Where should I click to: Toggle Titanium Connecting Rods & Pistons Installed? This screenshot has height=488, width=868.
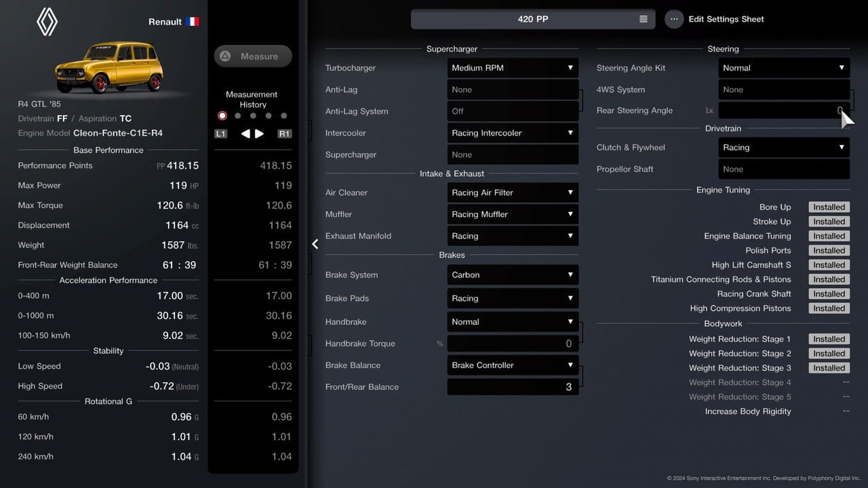(x=829, y=279)
